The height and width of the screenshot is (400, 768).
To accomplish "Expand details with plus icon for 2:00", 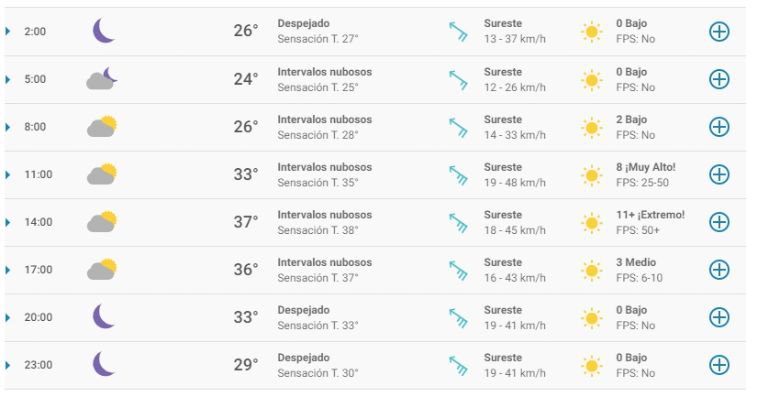I will click(719, 32).
